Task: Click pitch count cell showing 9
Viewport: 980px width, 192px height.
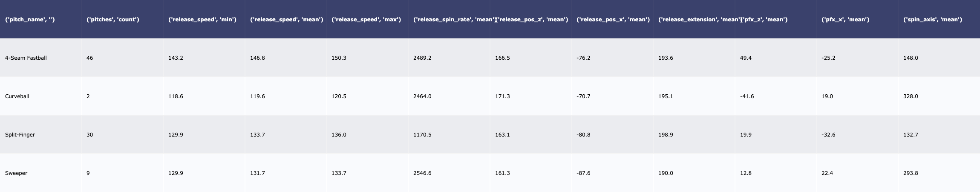Action: point(88,173)
